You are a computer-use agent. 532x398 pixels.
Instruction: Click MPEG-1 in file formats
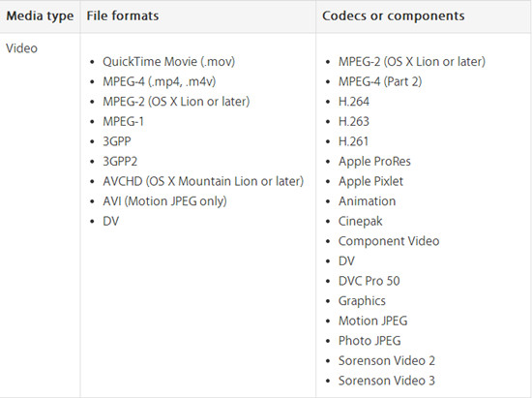point(123,122)
